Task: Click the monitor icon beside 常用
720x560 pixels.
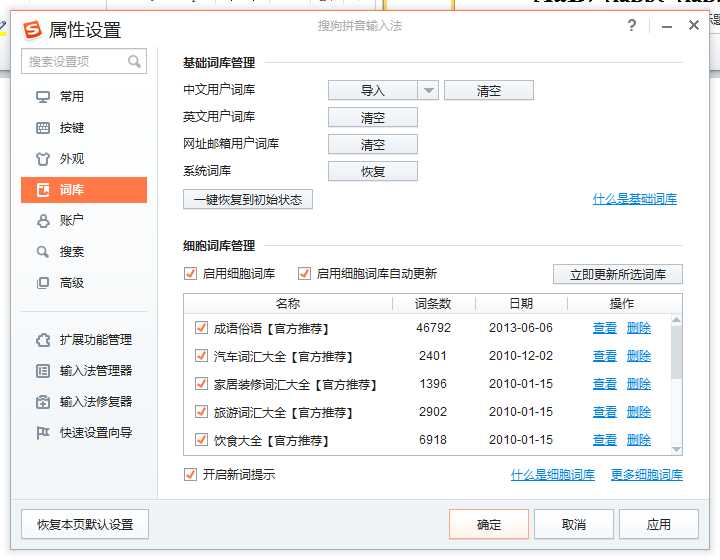Action: coord(43,97)
